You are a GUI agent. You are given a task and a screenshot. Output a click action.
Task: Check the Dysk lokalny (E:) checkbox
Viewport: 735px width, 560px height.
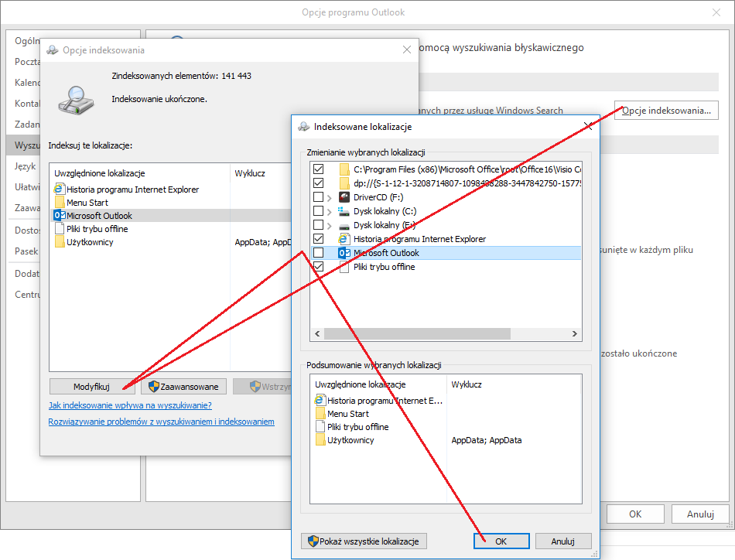coord(318,225)
